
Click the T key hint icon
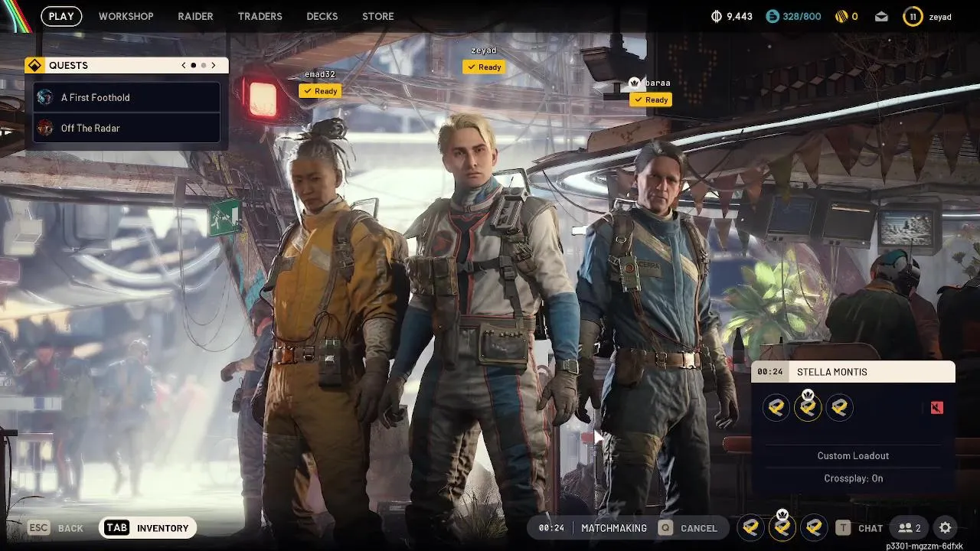pyautogui.click(x=843, y=528)
